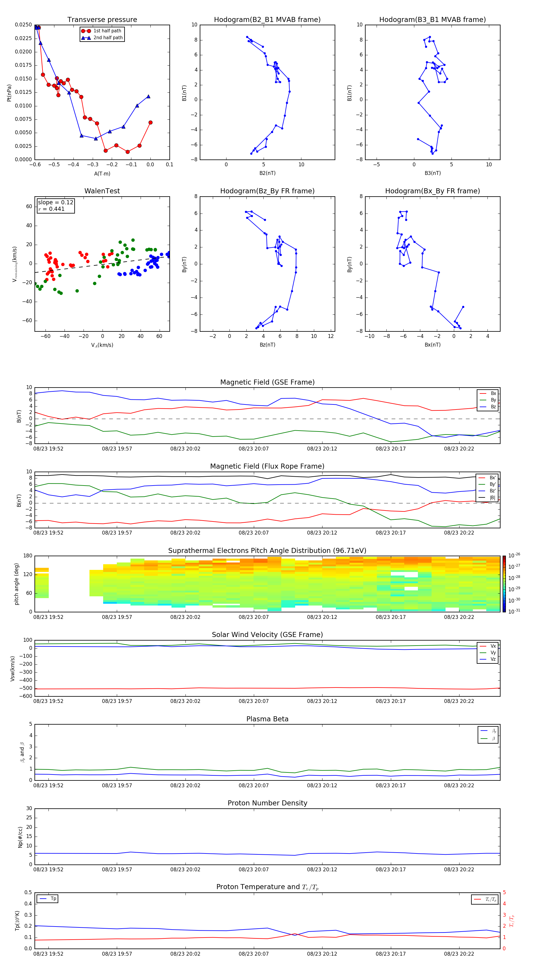Select the red 'Bx' legend entry in GSE panel
This screenshot has height=980, width=535.
[x=488, y=393]
